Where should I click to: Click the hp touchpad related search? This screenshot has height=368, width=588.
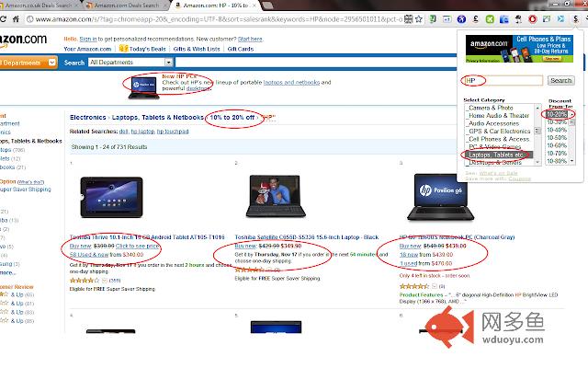coord(173,132)
